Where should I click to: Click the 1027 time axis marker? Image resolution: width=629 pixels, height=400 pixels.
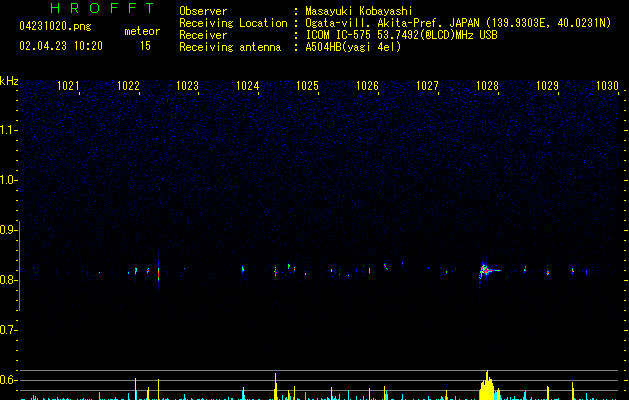[x=427, y=86]
